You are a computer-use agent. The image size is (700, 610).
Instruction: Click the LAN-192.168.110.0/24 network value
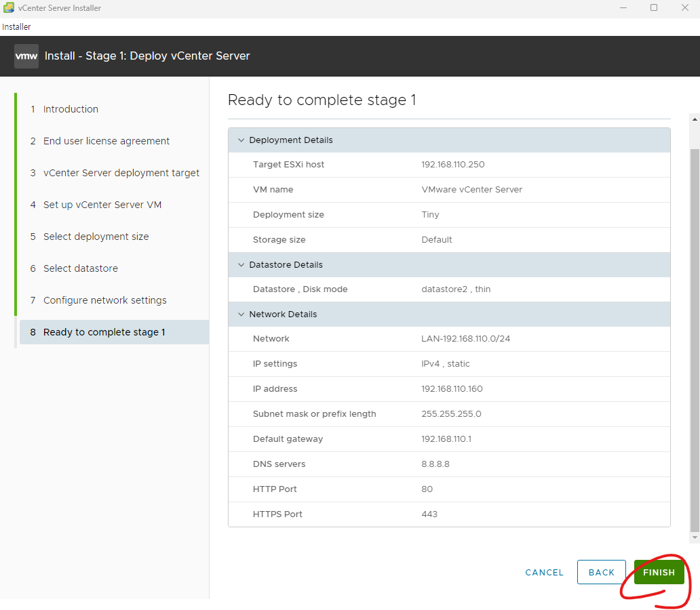[x=465, y=339]
